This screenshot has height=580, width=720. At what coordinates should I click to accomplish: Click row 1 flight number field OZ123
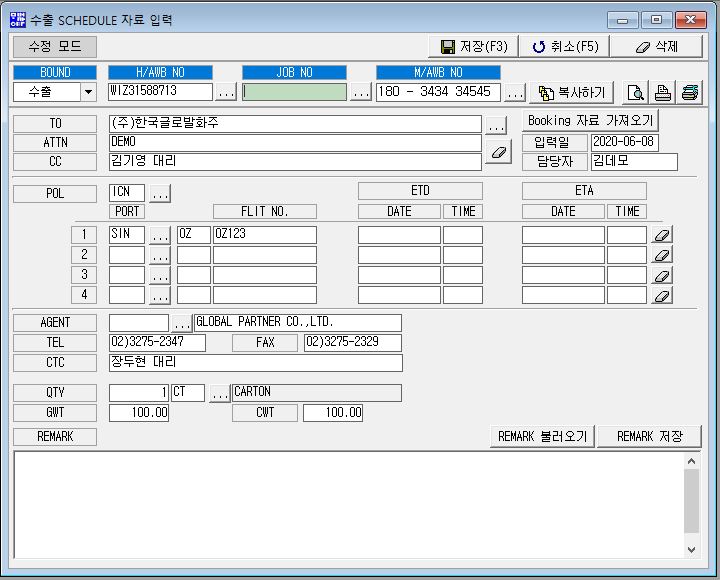[265, 235]
